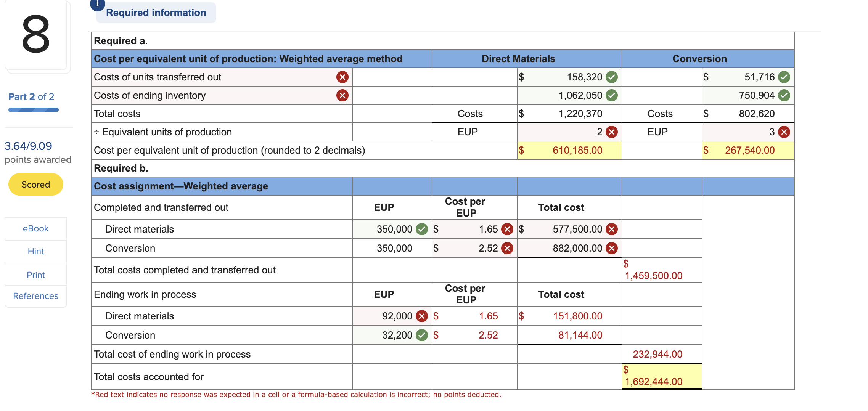Click the green check next to 750,904

pyautogui.click(x=784, y=95)
